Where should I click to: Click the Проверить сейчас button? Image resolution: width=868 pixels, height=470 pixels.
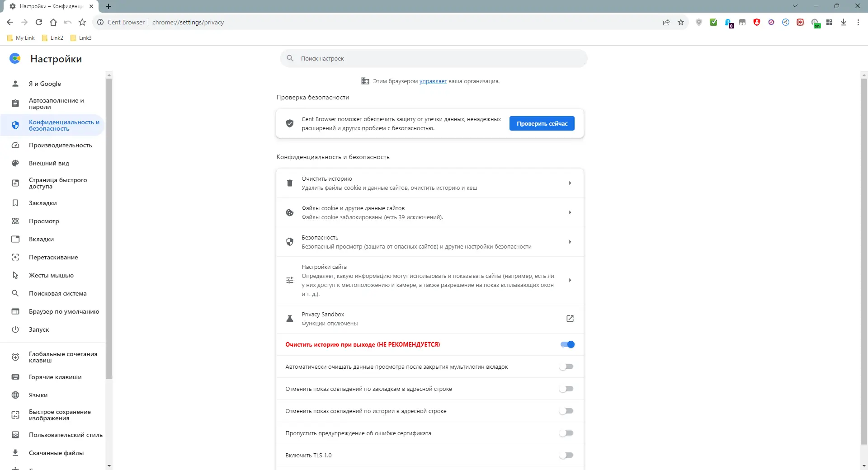pyautogui.click(x=542, y=123)
